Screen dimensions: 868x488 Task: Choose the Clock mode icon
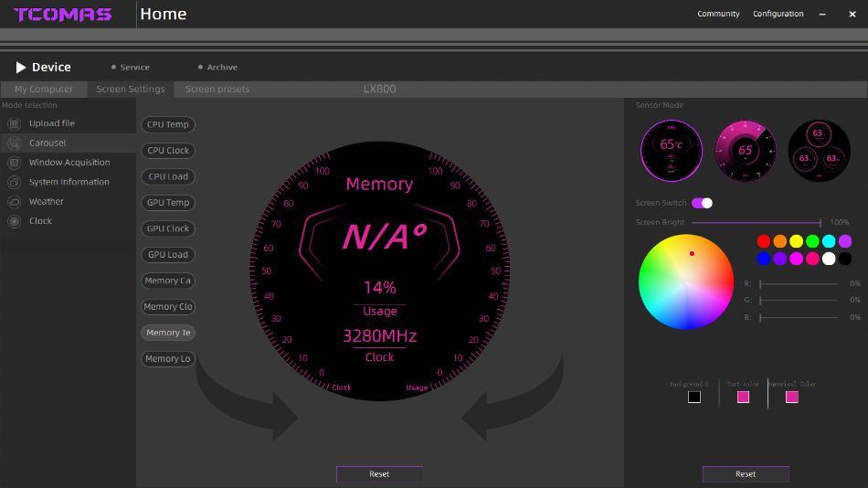14,221
